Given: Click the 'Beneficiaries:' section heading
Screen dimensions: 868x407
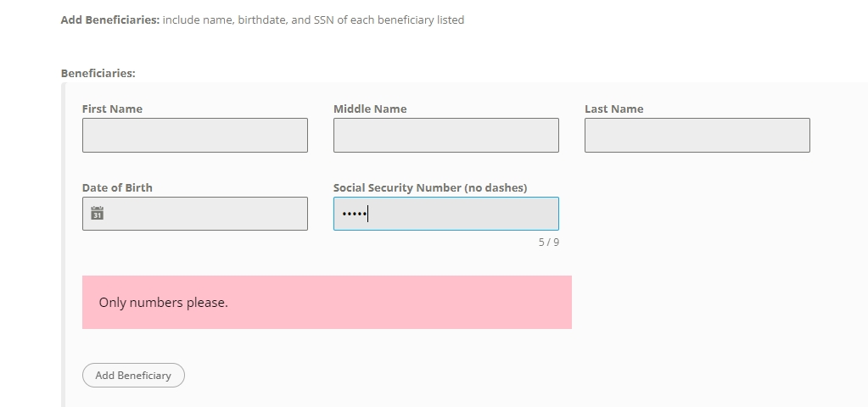Looking at the screenshot, I should pyautogui.click(x=98, y=73).
